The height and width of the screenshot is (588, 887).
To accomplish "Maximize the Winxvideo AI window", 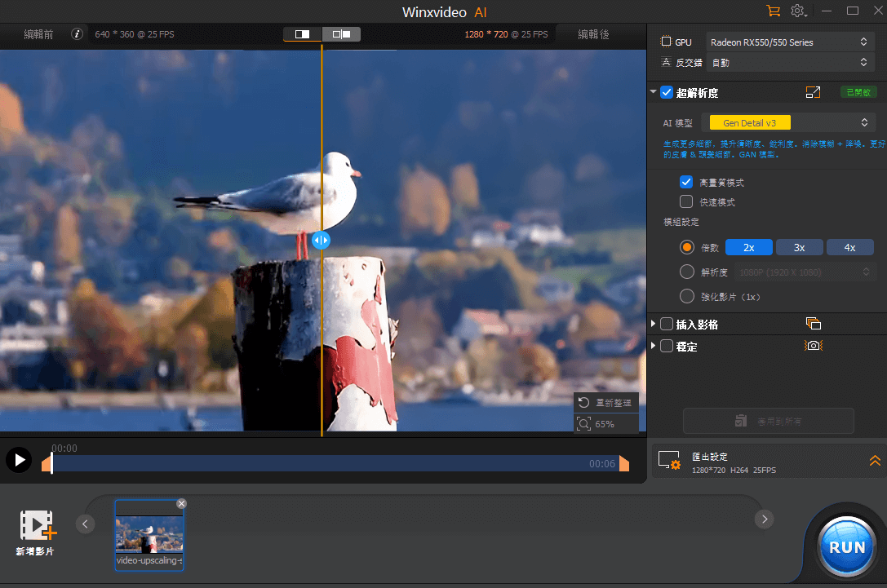I will tap(853, 11).
